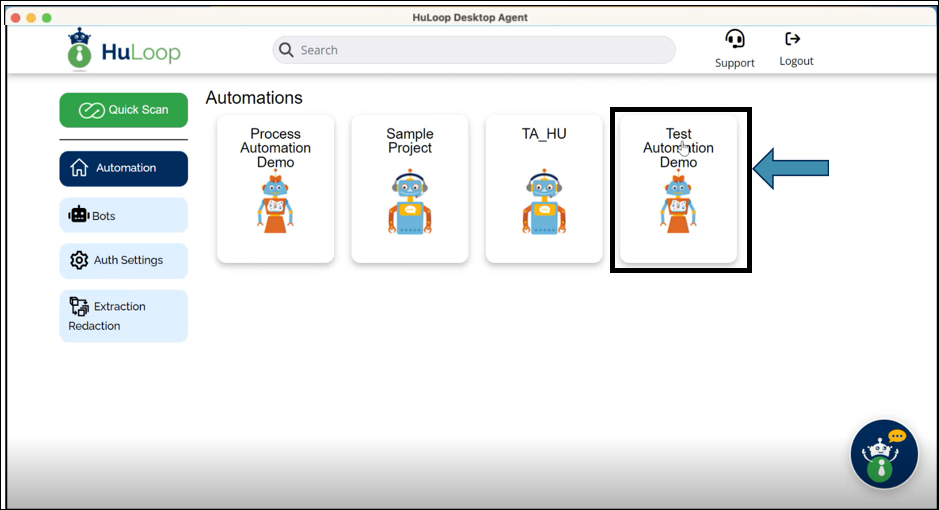Select the Sample Project card title
939x510 pixels.
point(409,141)
